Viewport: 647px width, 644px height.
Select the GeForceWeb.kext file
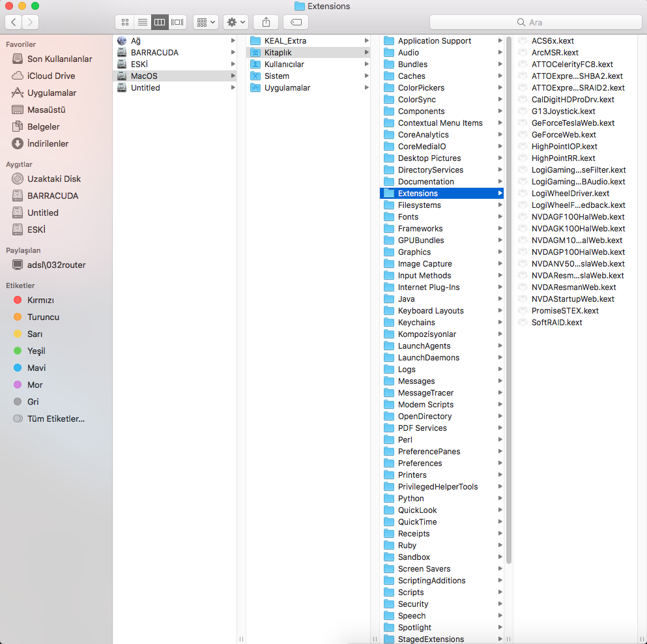564,135
